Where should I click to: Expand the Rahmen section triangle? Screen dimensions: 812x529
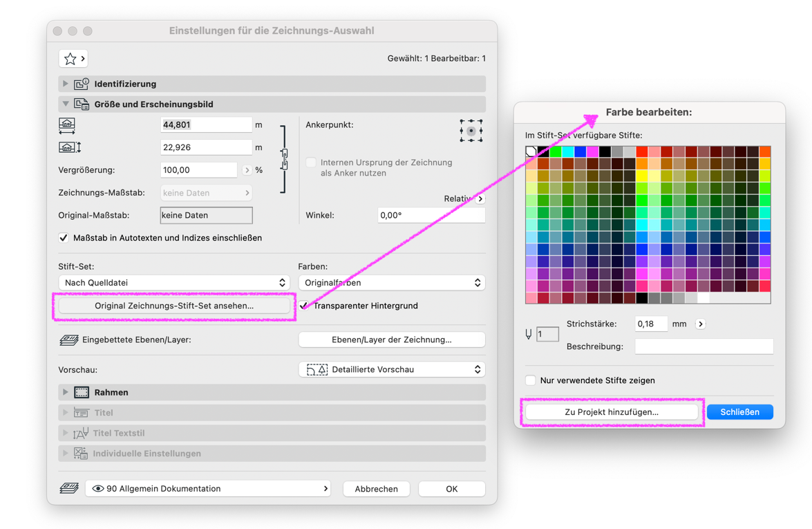tap(65, 392)
